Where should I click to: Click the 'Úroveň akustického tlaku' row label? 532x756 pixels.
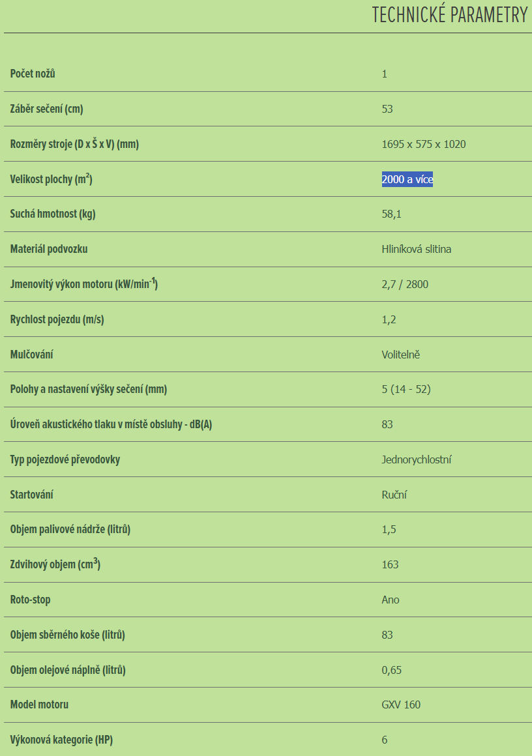click(111, 424)
